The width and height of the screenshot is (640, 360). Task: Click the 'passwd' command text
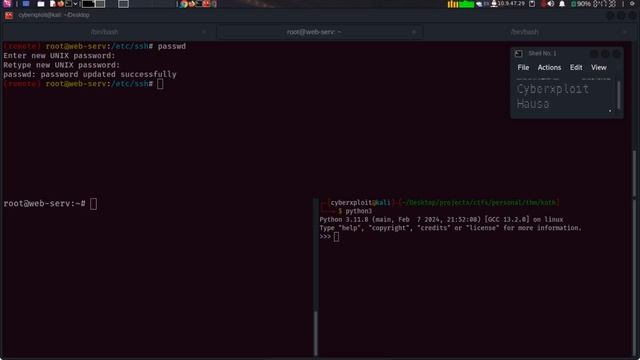[172, 46]
